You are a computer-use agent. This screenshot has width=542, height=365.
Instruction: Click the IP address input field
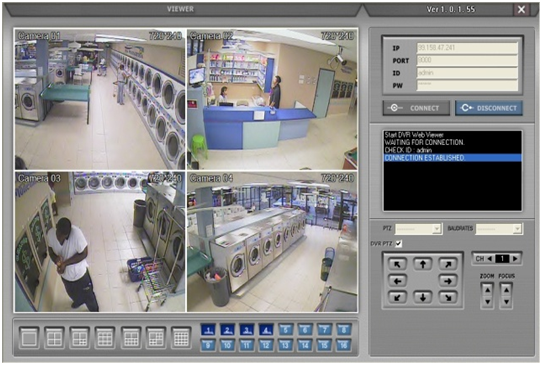467,48
